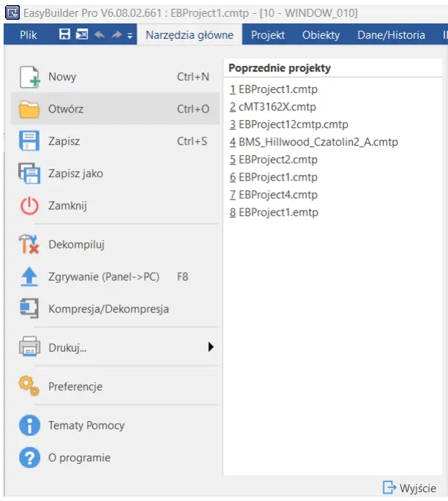Click the Wyjście exit icon

click(x=390, y=488)
